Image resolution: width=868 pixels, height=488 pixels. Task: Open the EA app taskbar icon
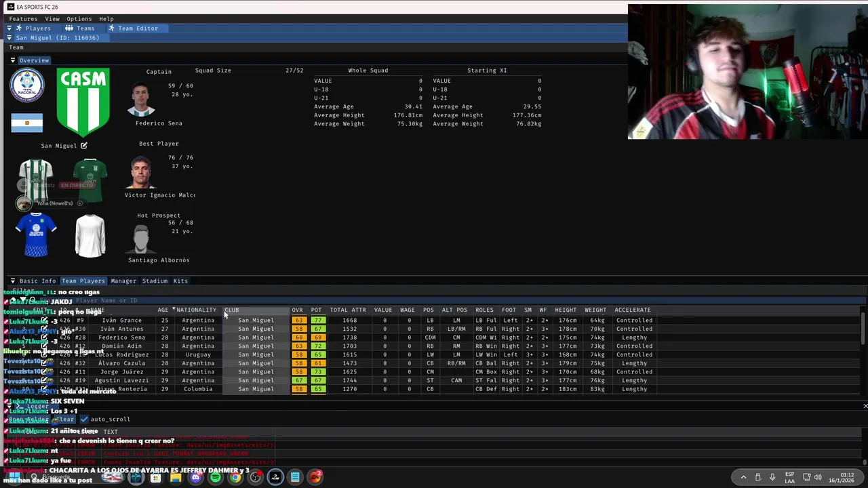click(315, 477)
